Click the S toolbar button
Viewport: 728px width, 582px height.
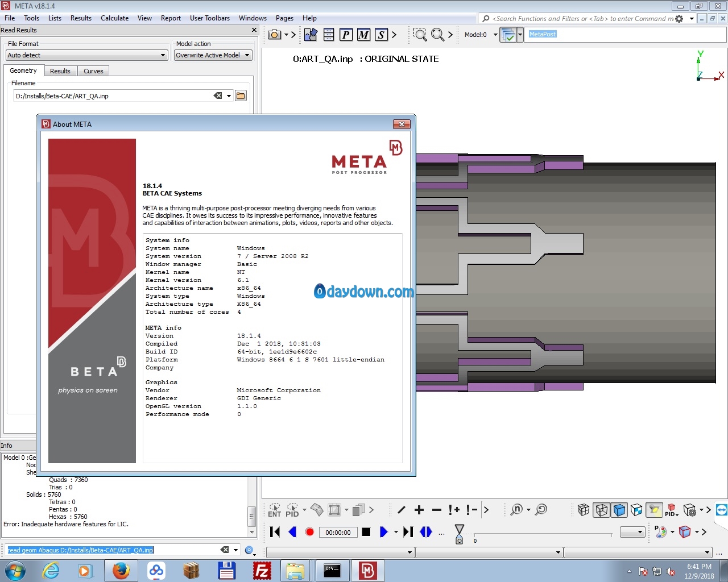coord(381,35)
